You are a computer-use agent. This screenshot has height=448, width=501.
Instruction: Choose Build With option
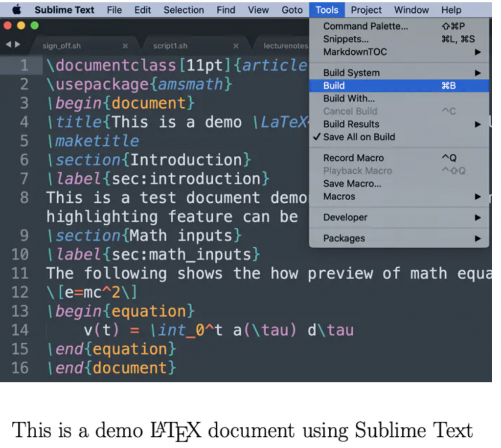[x=399, y=98]
